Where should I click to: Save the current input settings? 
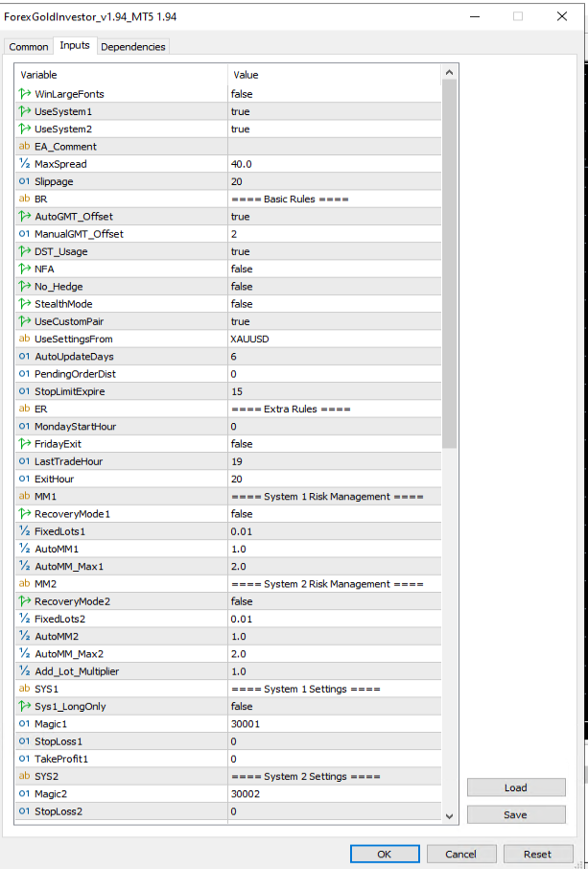516,814
